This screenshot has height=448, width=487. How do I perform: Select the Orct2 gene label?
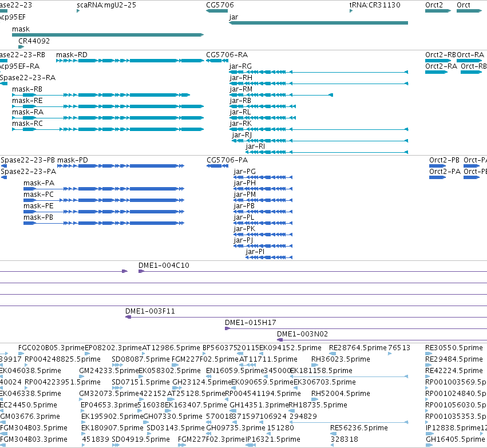click(x=434, y=5)
